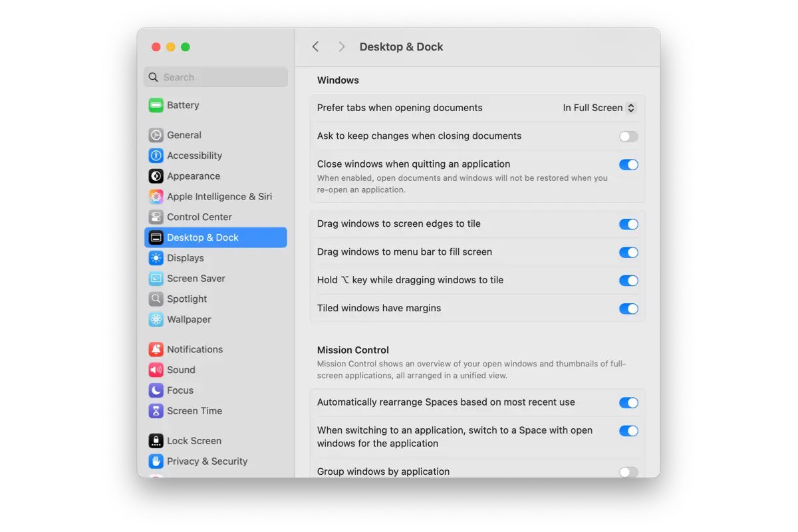Viewport: 798px width, 532px height.
Task: Click the Search field in sidebar
Action: point(215,77)
